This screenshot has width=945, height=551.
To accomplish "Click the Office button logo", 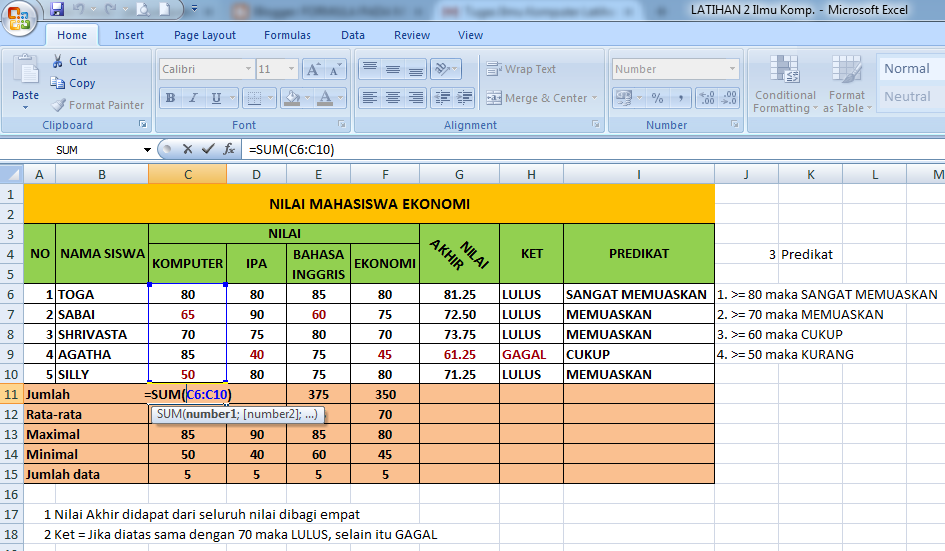I will (19, 17).
